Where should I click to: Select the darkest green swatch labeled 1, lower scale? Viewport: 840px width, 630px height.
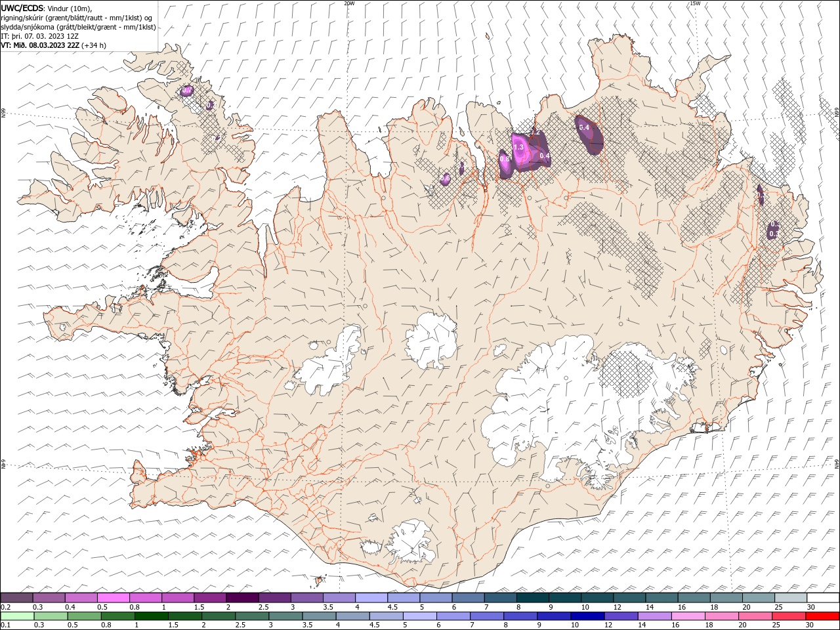point(151,616)
